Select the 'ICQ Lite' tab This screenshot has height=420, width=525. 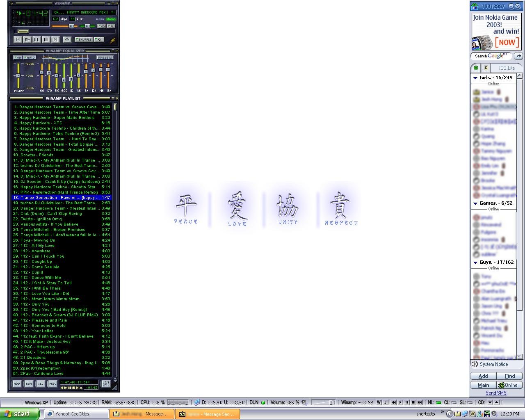tap(507, 68)
